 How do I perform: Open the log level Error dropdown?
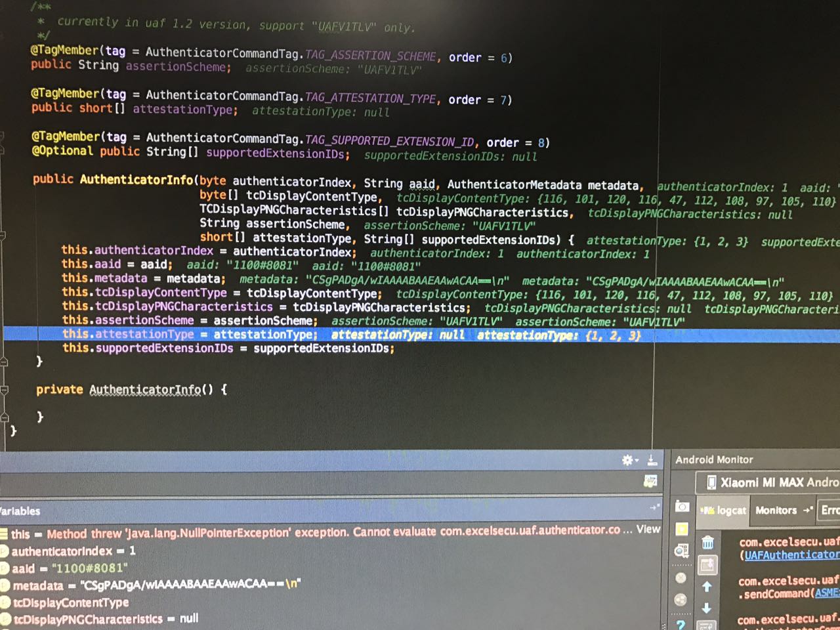pos(829,510)
